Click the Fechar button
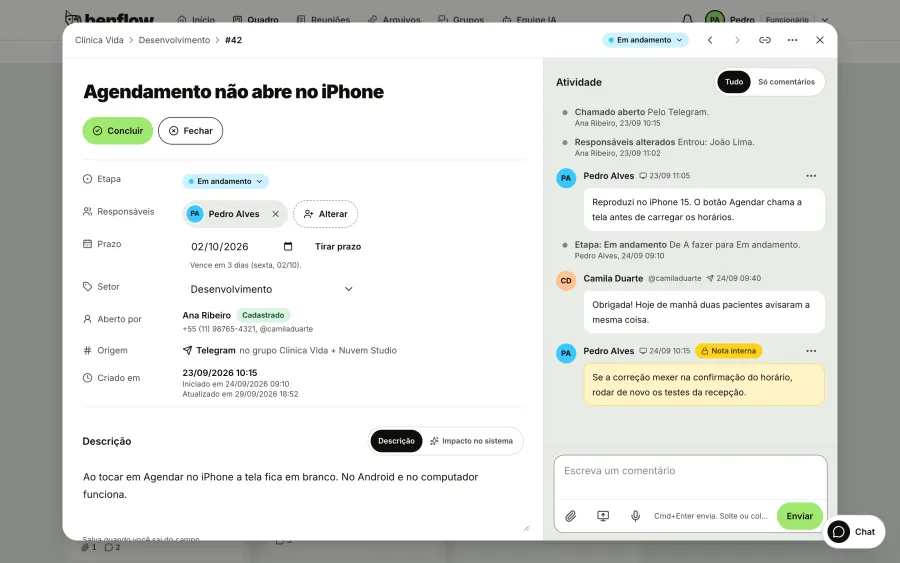The image size is (900, 563). coord(191,131)
